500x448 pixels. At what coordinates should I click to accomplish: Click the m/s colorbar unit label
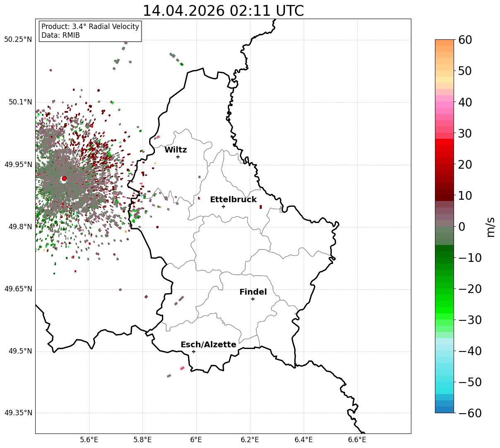pyautogui.click(x=491, y=226)
